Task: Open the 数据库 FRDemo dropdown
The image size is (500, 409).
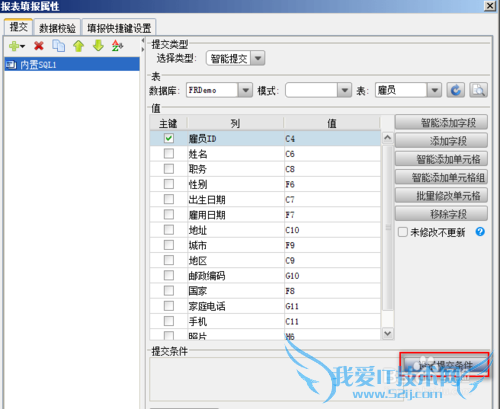Action: 245,90
